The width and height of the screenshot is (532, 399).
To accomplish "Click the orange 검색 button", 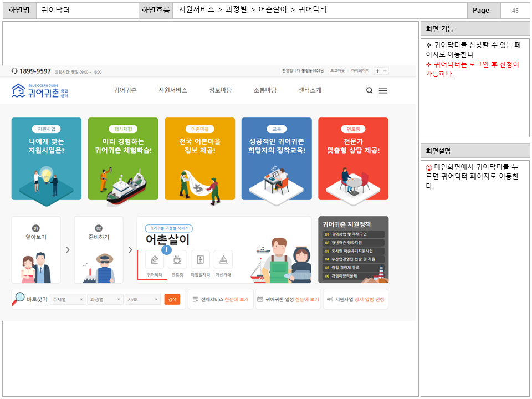I will point(172,299).
